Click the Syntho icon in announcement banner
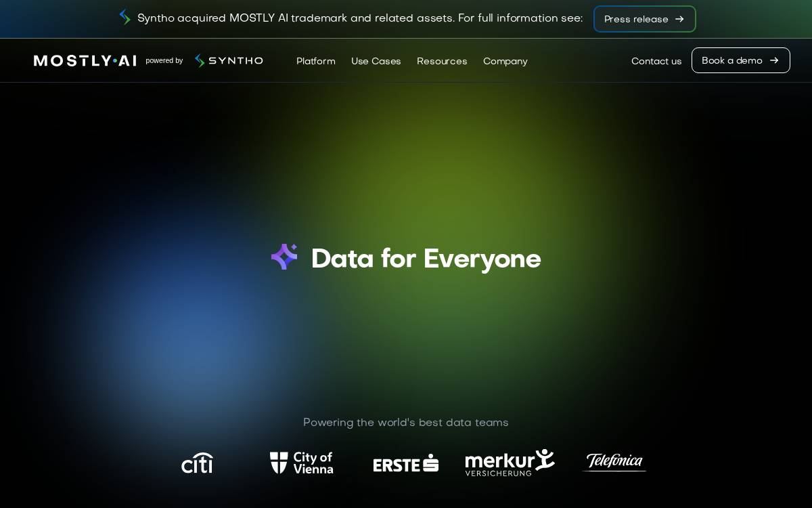 pos(125,18)
